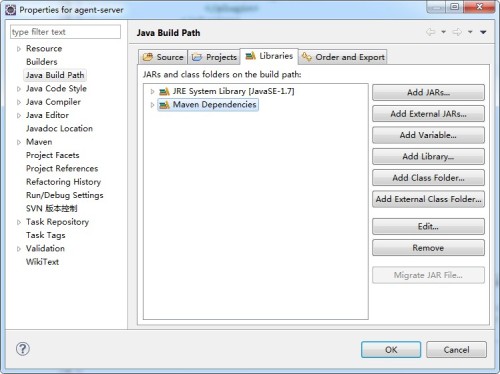Expand the Java Compiler category
This screenshot has width=500, height=374.
(x=19, y=102)
